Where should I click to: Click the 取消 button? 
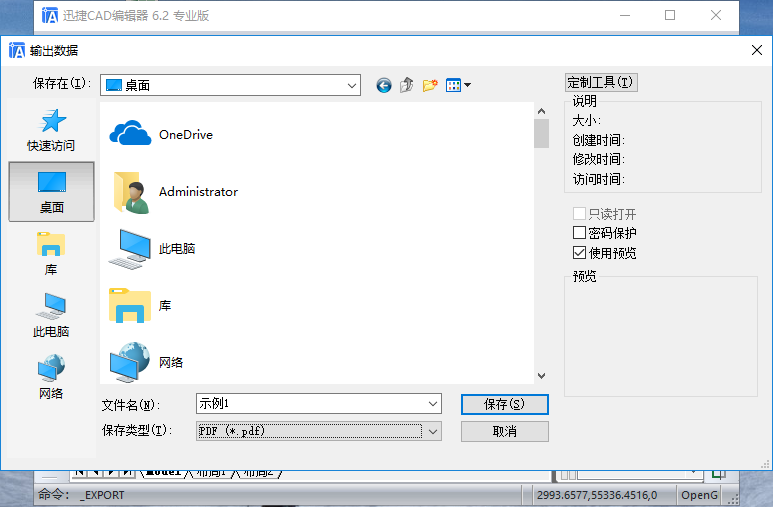point(505,432)
